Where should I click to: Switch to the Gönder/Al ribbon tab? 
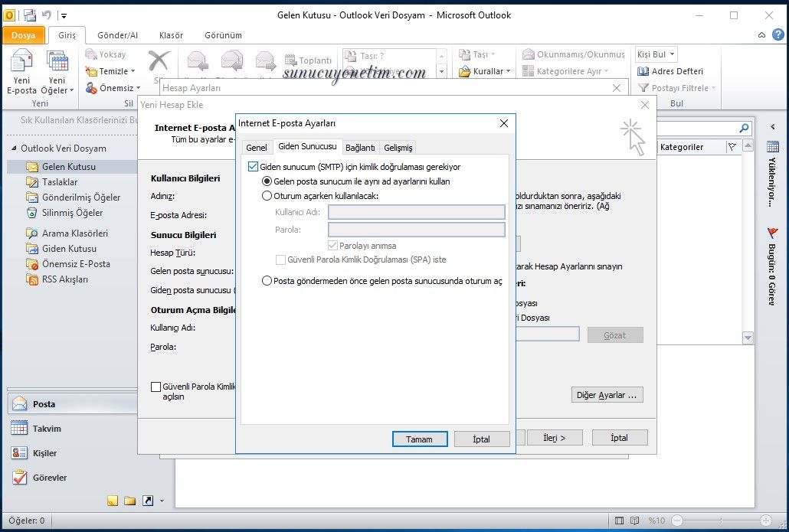tap(117, 35)
